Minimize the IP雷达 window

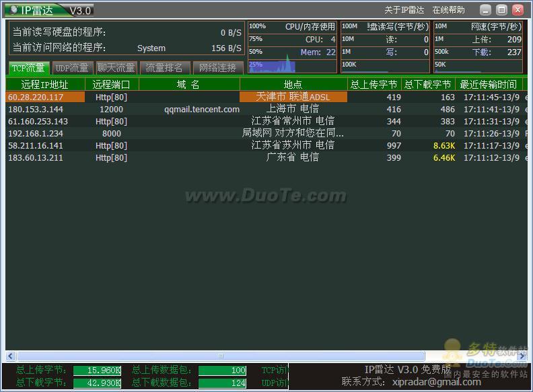point(485,10)
